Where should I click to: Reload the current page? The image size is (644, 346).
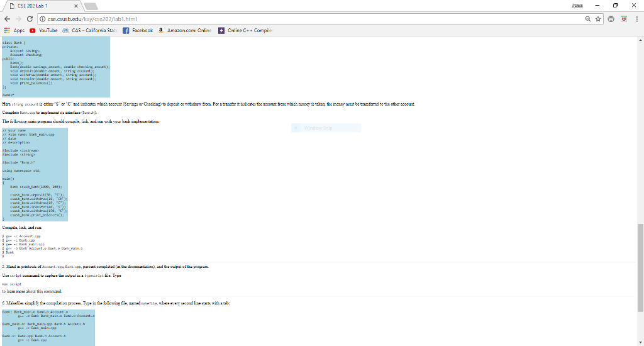(x=30, y=19)
